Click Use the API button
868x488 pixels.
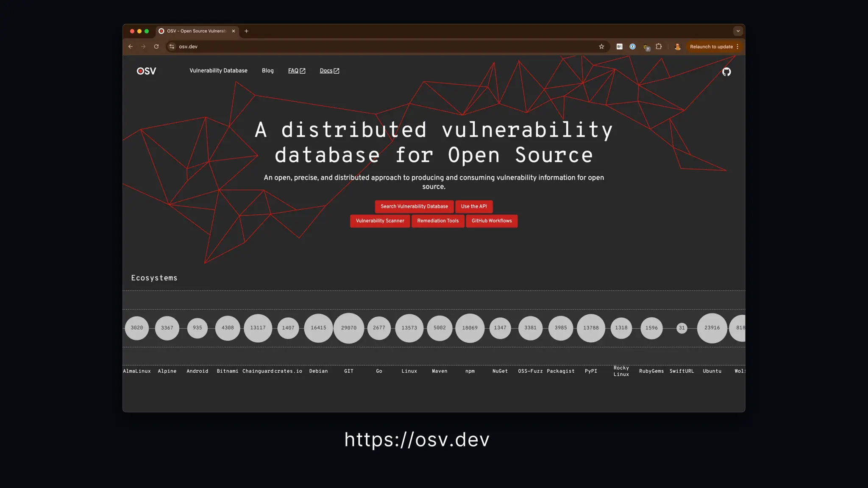474,206
